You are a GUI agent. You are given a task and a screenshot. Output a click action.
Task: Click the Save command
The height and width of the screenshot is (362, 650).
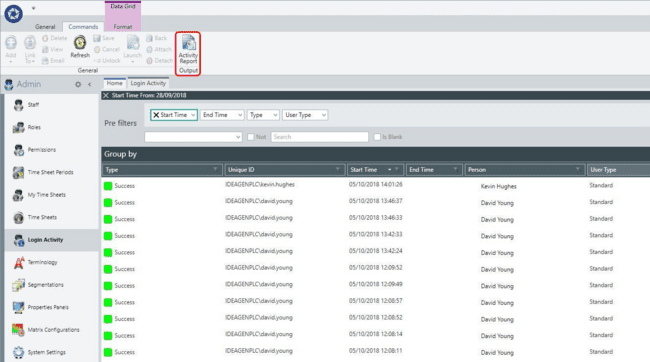click(x=104, y=38)
